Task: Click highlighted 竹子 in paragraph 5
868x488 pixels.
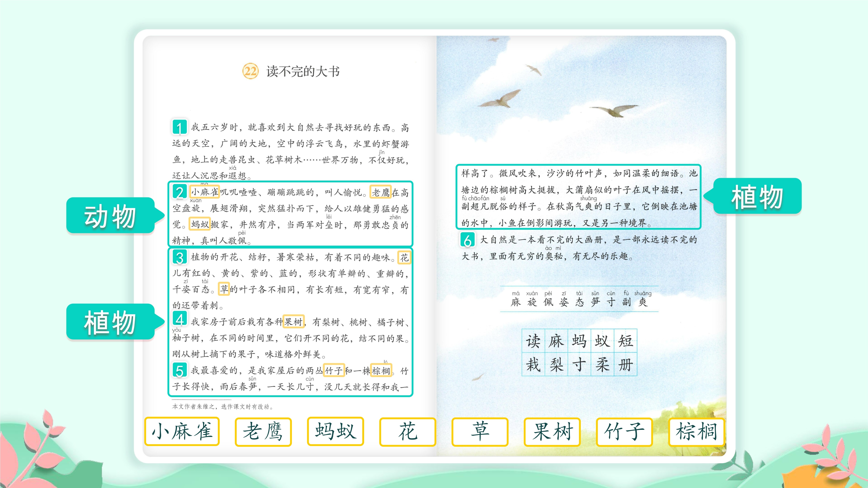Action: tap(334, 371)
